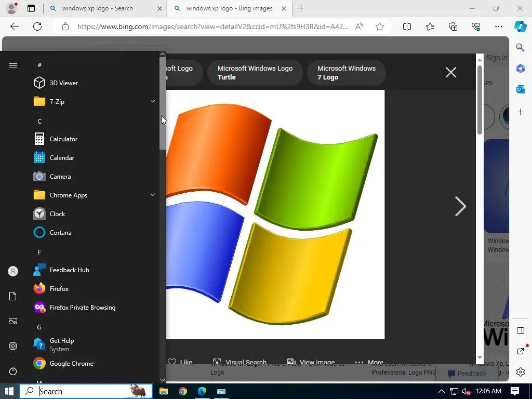Screen dimensions: 532x399
Task: Open a new browser tab
Action: [301, 8]
